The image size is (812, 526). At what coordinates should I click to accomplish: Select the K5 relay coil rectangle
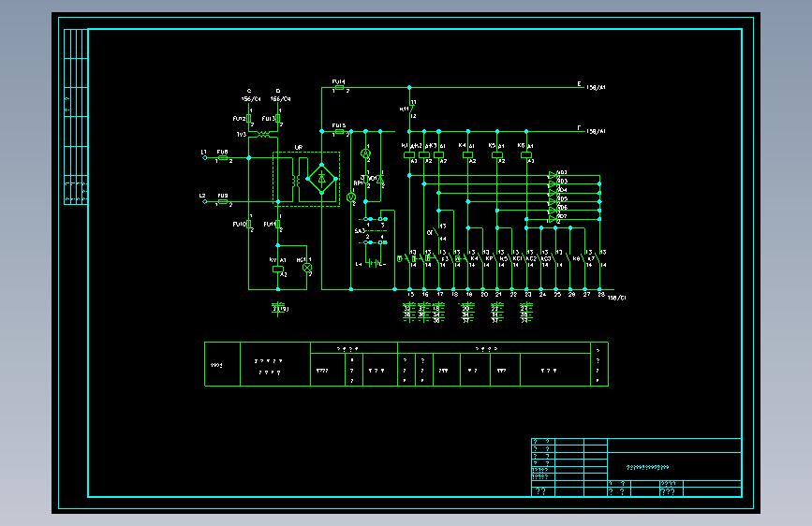point(497,154)
